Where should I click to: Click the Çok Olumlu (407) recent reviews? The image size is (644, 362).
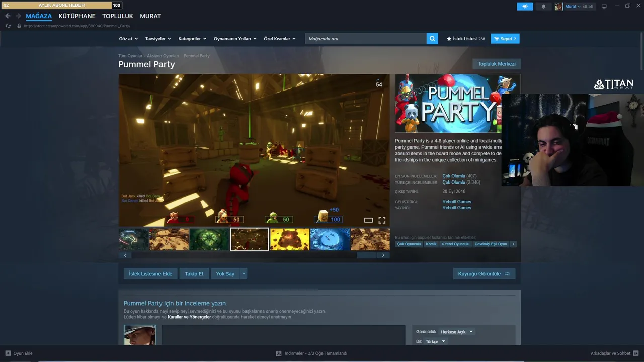click(x=459, y=176)
